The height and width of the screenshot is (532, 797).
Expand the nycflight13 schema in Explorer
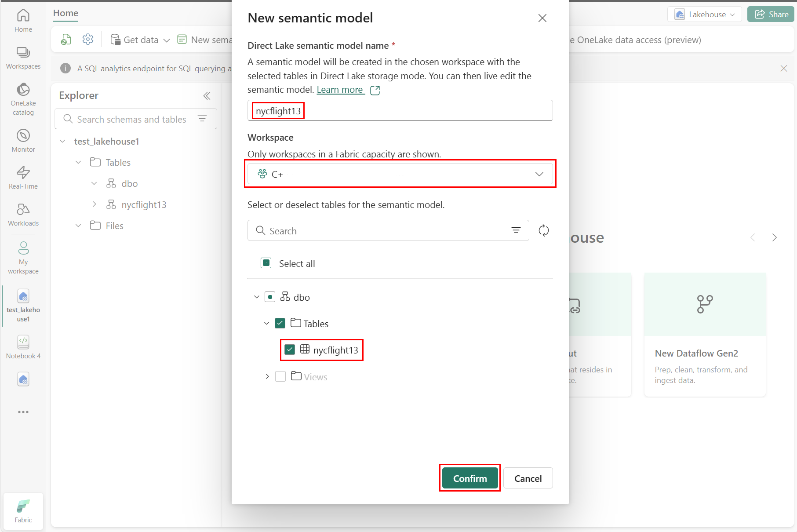click(x=95, y=204)
